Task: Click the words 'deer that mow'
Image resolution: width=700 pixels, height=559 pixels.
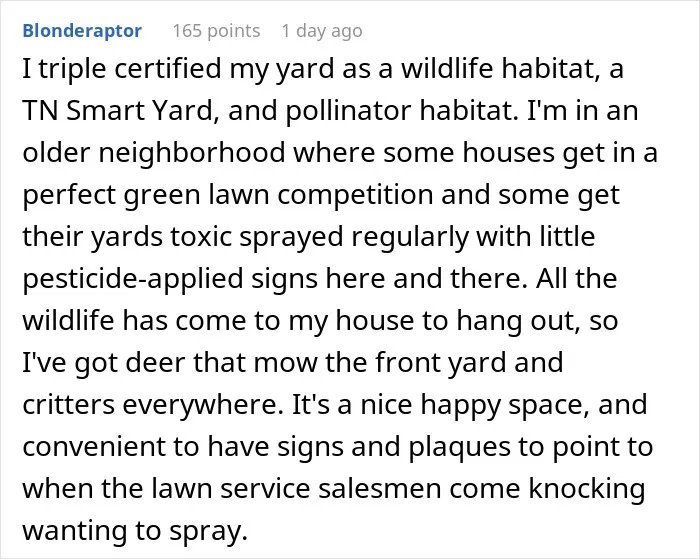Action: 221,362
